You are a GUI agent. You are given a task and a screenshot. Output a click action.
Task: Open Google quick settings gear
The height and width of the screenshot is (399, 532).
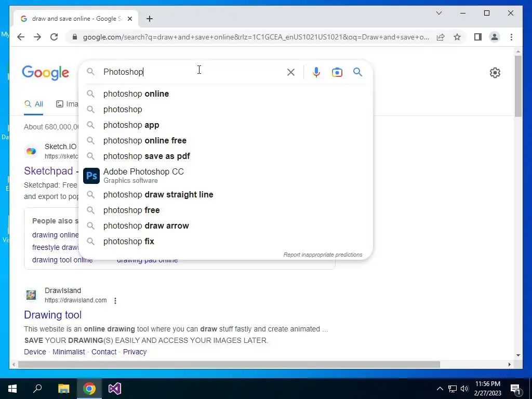495,73
